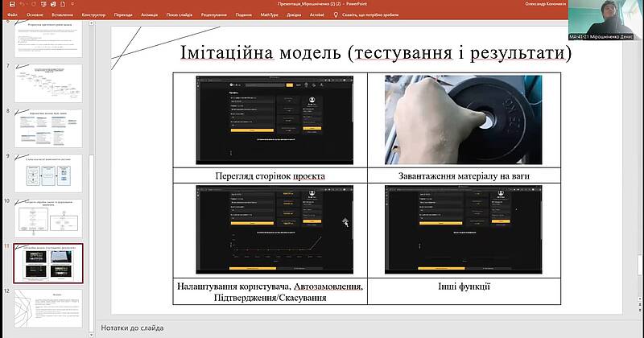Save the presentation with the floppy disk icon
This screenshot has height=338, width=644.
[x=12, y=4]
